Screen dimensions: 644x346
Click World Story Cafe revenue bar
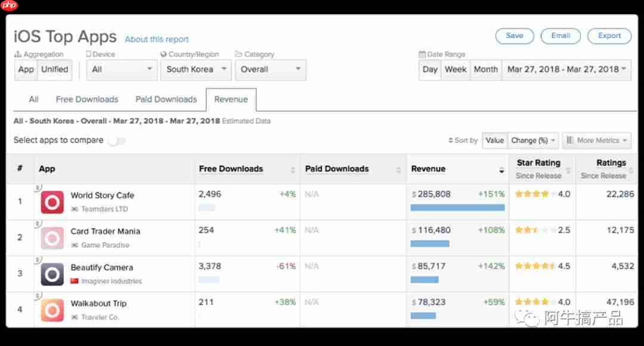457,208
